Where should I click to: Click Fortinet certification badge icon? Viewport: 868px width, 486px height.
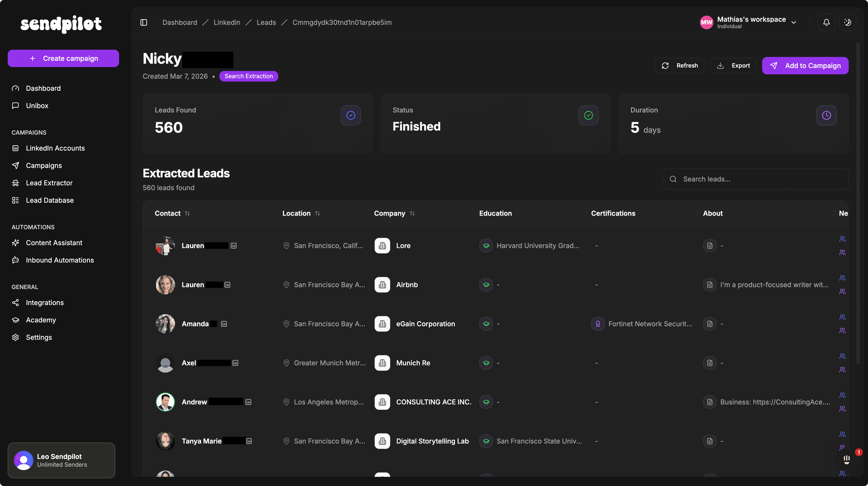tap(597, 324)
